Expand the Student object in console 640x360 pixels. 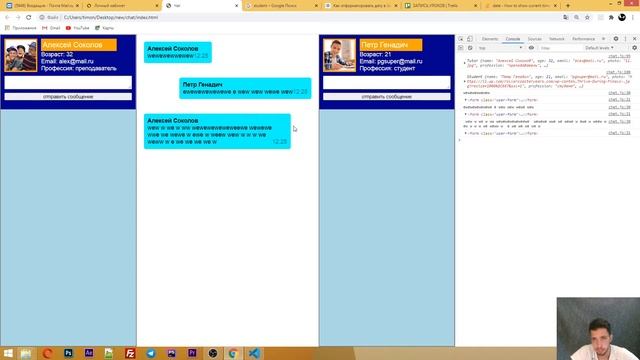pos(464,81)
